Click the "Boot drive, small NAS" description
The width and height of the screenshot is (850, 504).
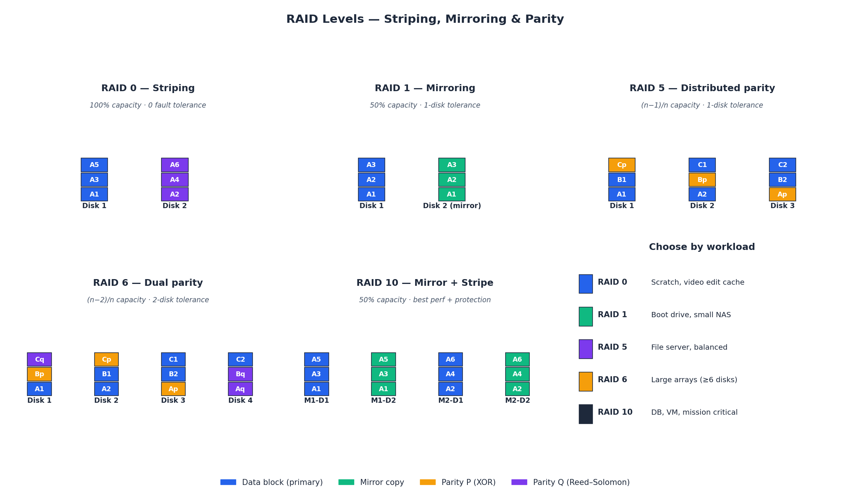click(691, 315)
